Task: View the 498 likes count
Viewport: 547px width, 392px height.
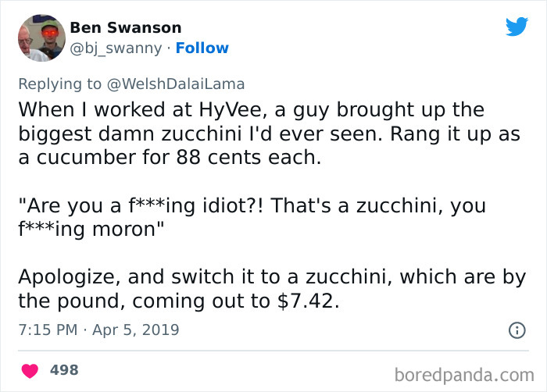Action: (x=64, y=370)
